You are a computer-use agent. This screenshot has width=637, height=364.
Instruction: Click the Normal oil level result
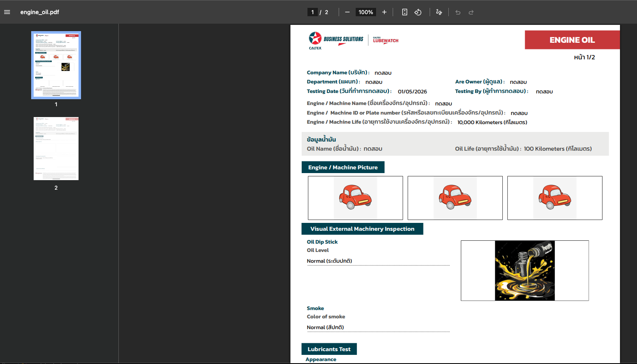pyautogui.click(x=330, y=261)
